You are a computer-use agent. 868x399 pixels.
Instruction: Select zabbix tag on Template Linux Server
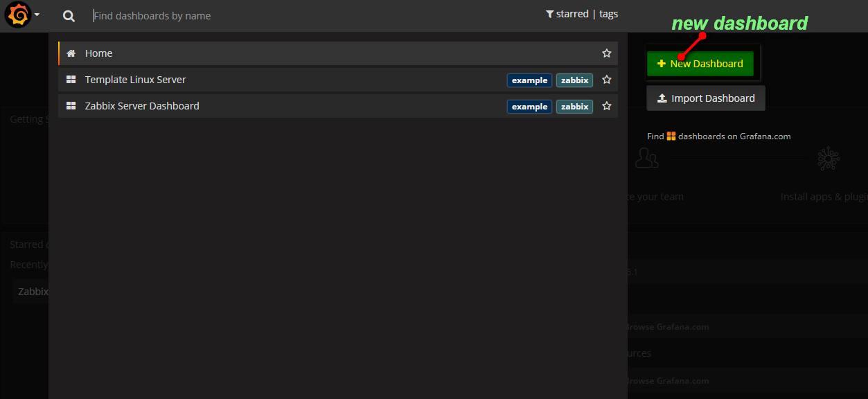574,80
